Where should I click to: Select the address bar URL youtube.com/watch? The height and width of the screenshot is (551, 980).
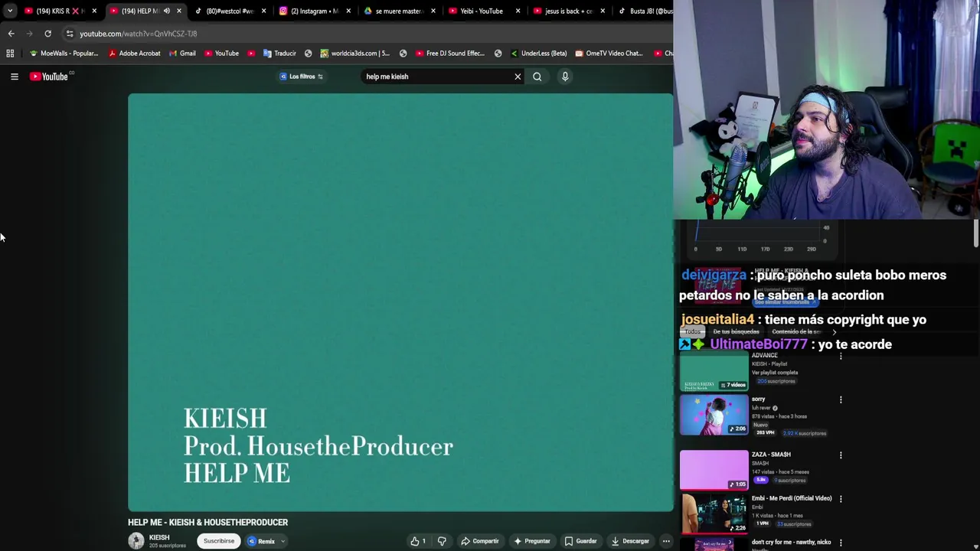[x=139, y=34]
